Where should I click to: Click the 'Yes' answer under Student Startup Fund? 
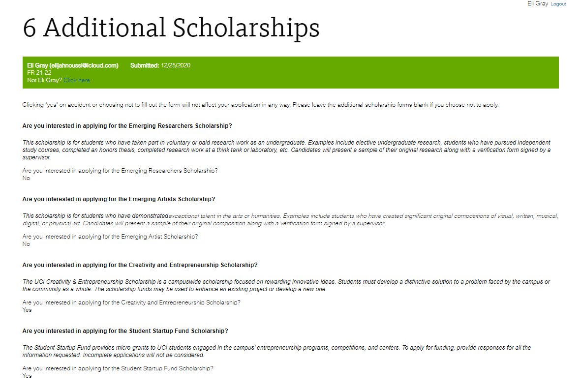click(27, 376)
